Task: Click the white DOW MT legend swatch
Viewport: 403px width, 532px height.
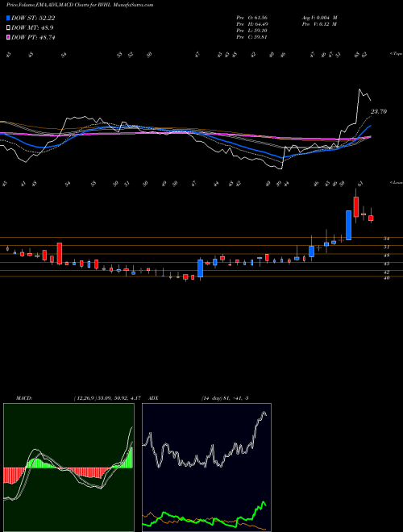Action: point(8,28)
